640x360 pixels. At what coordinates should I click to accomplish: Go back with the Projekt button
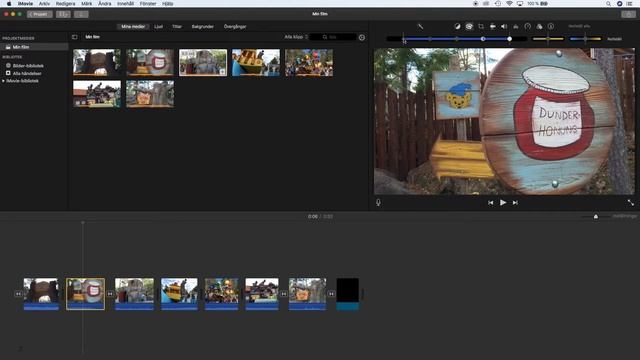[40, 14]
